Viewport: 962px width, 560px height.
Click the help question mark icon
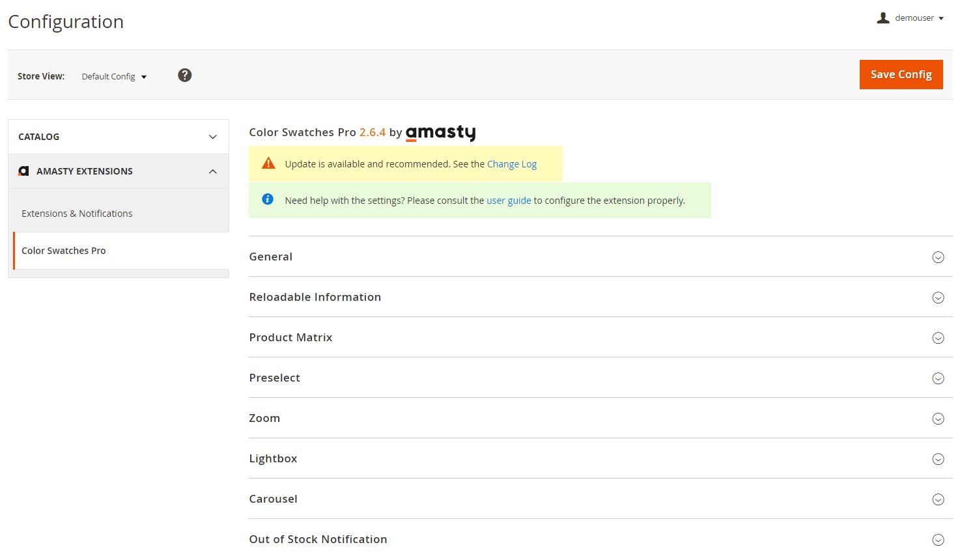[x=185, y=76]
